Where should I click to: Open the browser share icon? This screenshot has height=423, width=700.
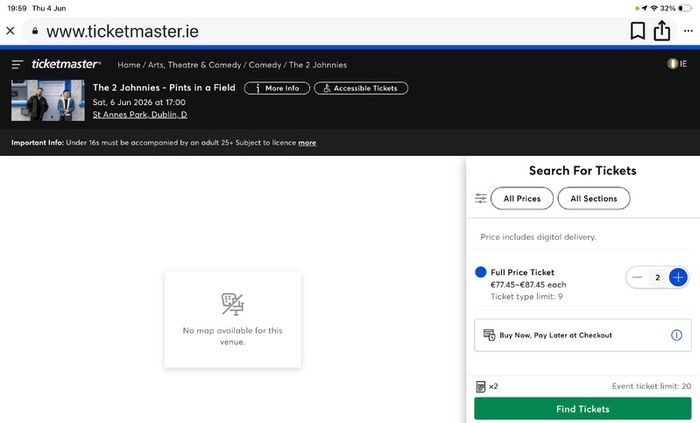click(x=662, y=30)
